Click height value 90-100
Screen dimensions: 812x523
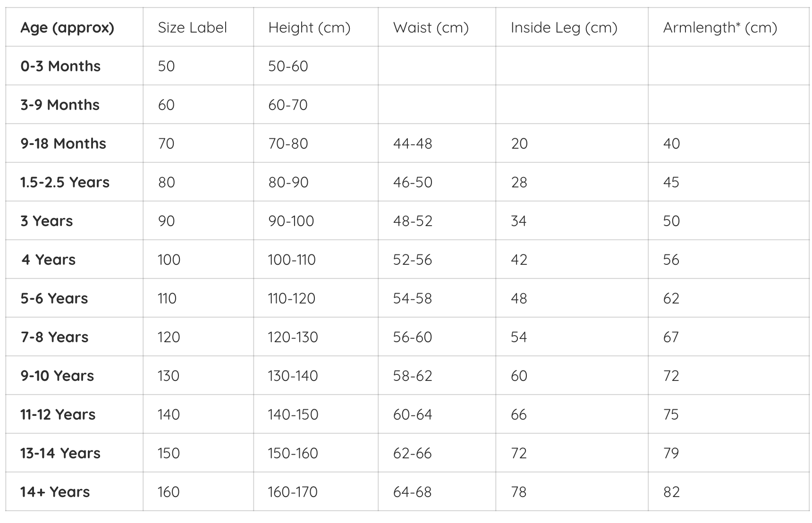[x=291, y=221]
